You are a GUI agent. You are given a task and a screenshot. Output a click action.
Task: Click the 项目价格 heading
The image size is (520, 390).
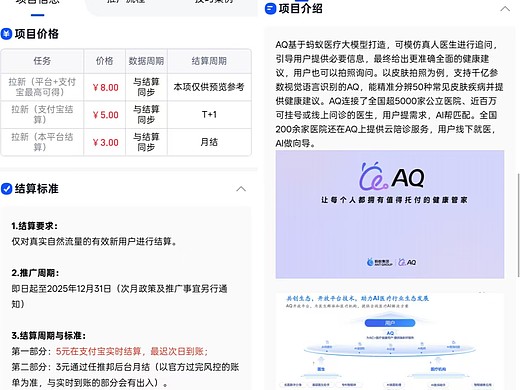[37, 34]
